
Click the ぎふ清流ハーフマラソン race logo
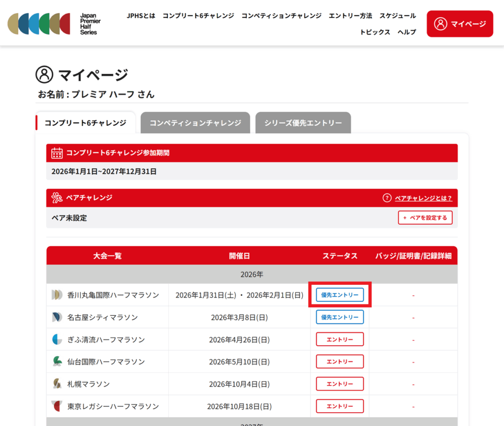(x=57, y=339)
